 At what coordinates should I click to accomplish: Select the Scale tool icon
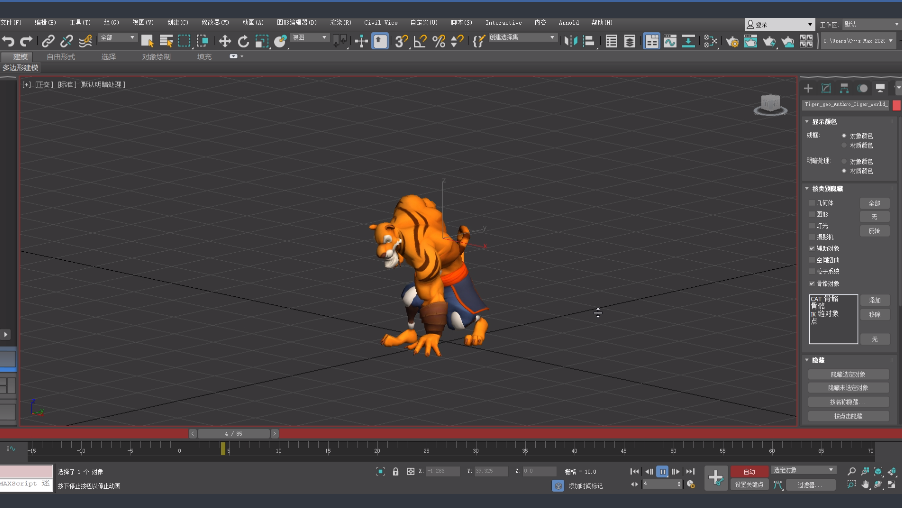(262, 41)
